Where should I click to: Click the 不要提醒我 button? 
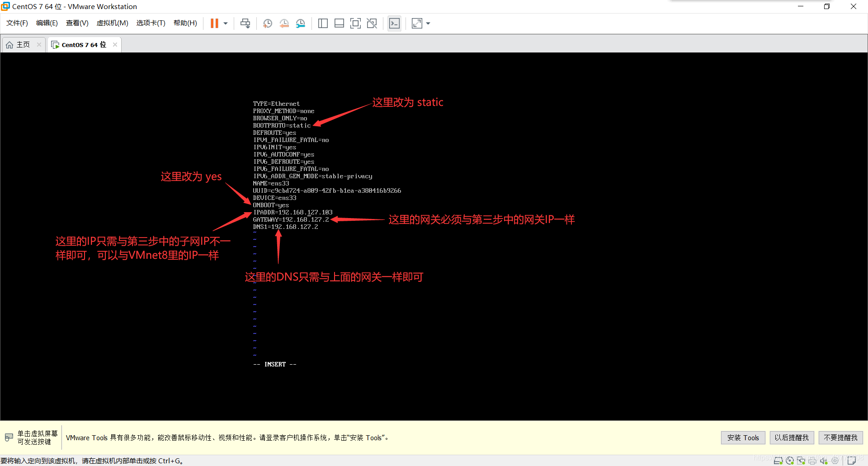point(840,437)
